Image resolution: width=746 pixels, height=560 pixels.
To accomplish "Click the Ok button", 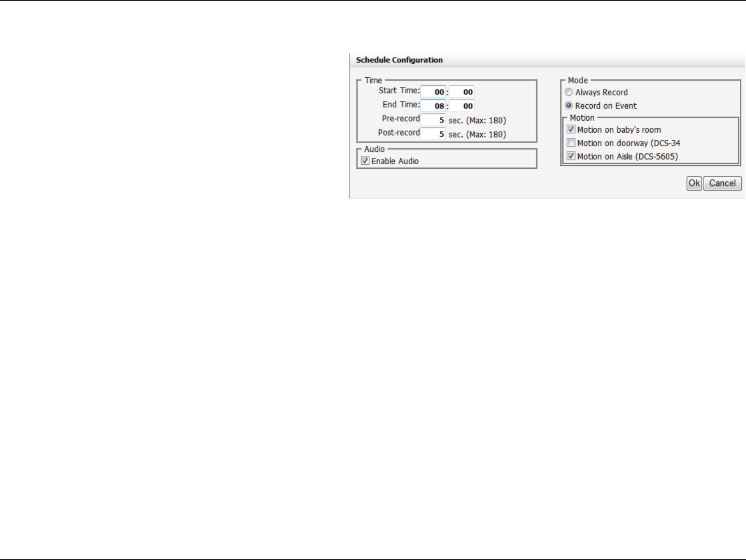I will (x=694, y=183).
